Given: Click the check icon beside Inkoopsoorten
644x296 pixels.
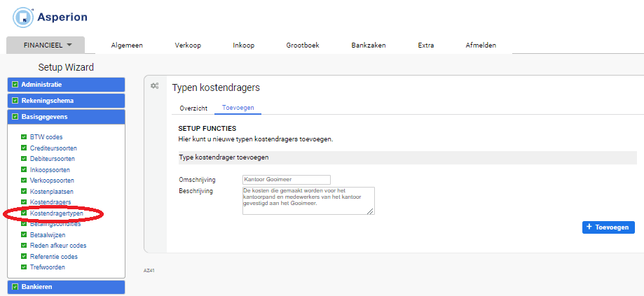Looking at the screenshot, I should pyautogui.click(x=24, y=170).
